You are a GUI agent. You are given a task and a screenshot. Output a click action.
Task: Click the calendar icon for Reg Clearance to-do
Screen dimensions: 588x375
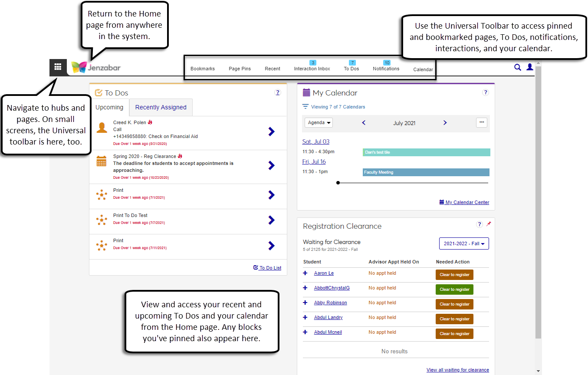[102, 161]
